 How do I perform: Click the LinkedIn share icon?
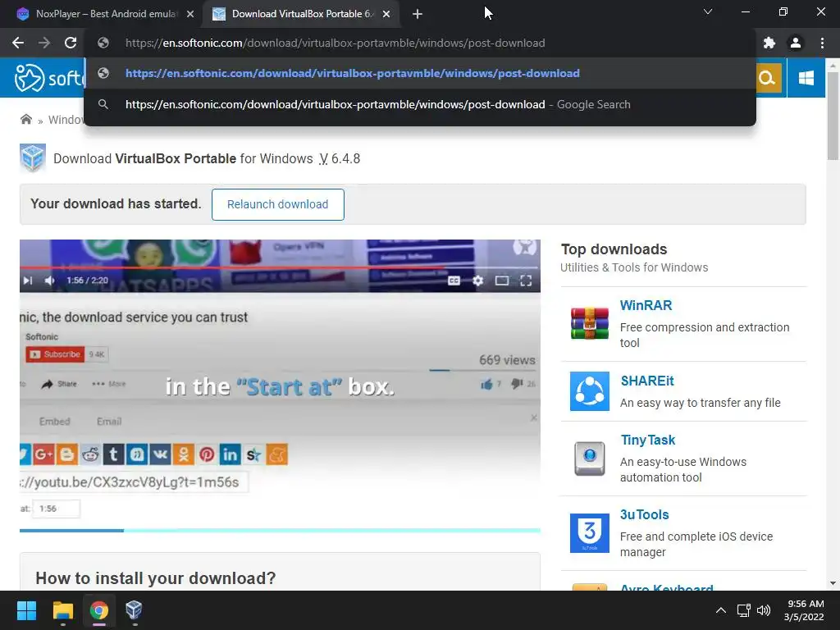230,454
